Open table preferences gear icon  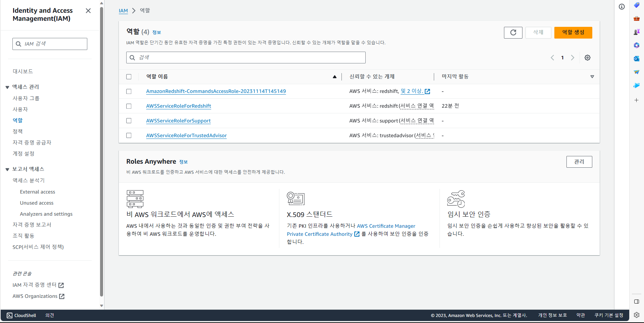pos(587,58)
